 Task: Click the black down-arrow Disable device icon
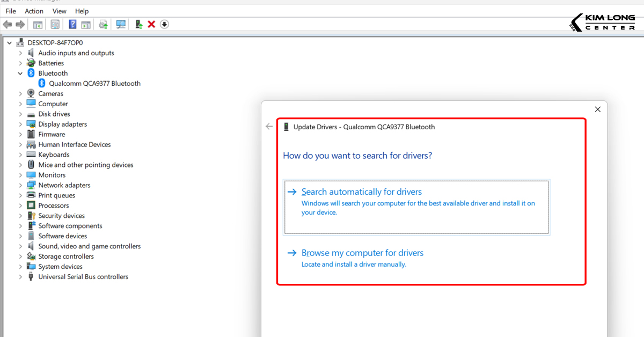click(x=164, y=24)
